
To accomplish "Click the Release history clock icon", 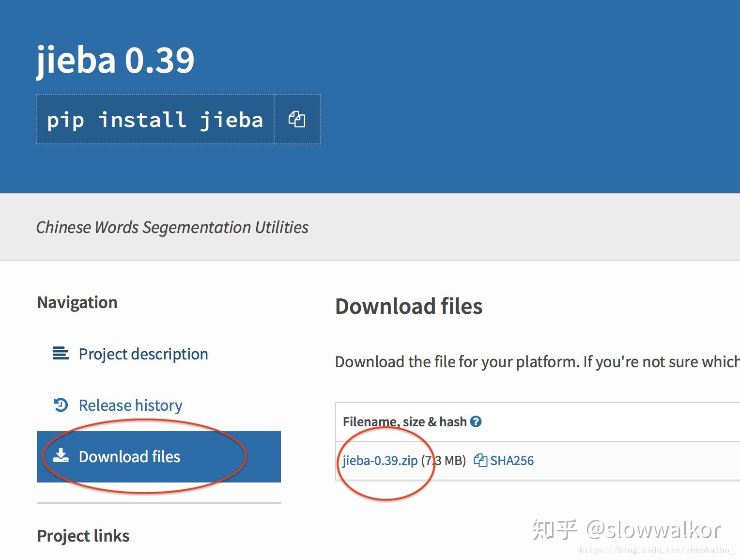I will coord(61,404).
